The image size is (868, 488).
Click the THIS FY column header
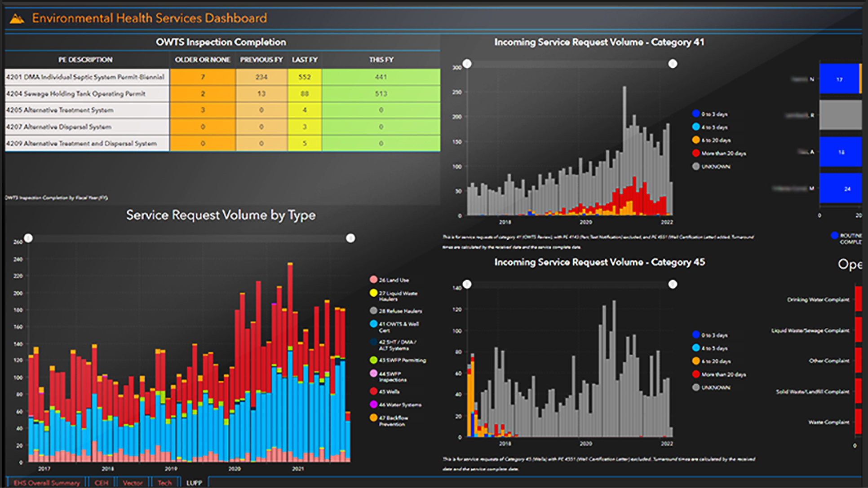pos(381,60)
